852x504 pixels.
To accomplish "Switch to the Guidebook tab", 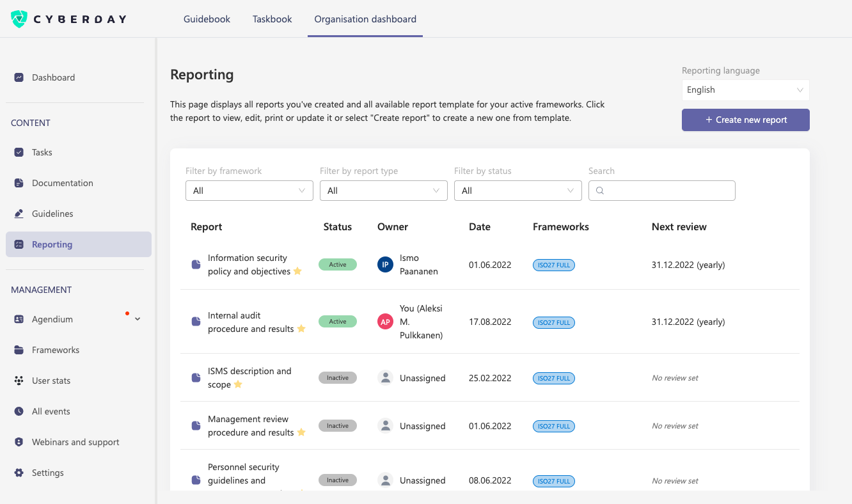I will tap(207, 19).
